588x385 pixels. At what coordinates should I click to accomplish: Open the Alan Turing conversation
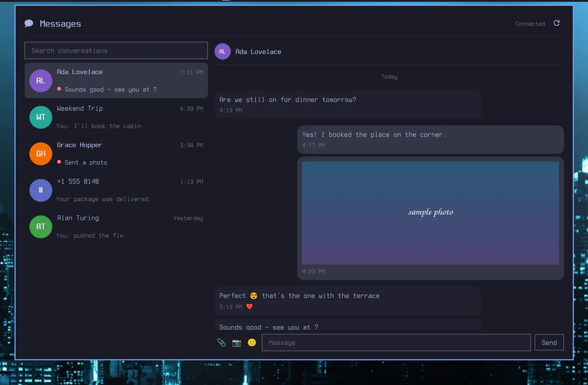point(116,227)
